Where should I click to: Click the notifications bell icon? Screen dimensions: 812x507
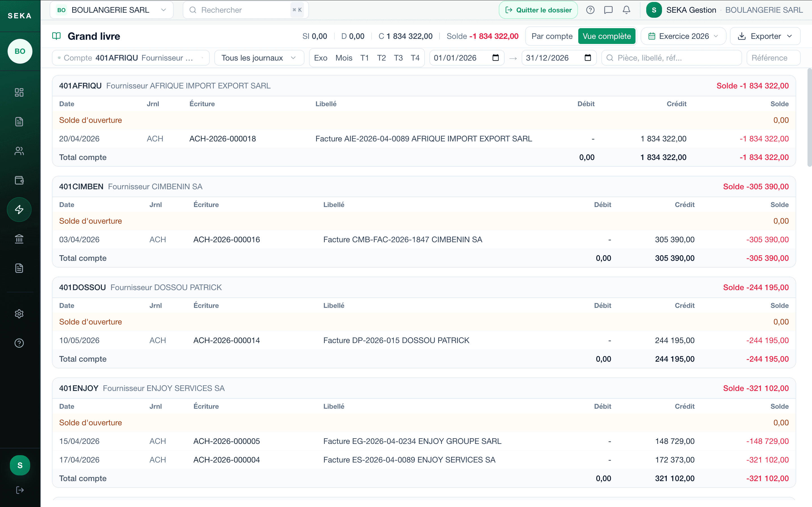click(626, 10)
